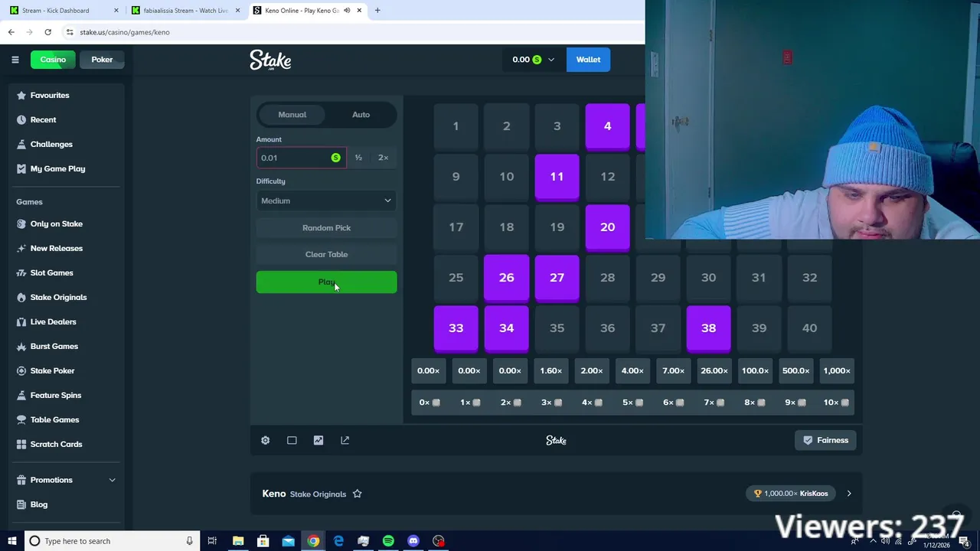Viewport: 980px width, 551px height.
Task: Click Clear Table button
Action: coord(326,254)
